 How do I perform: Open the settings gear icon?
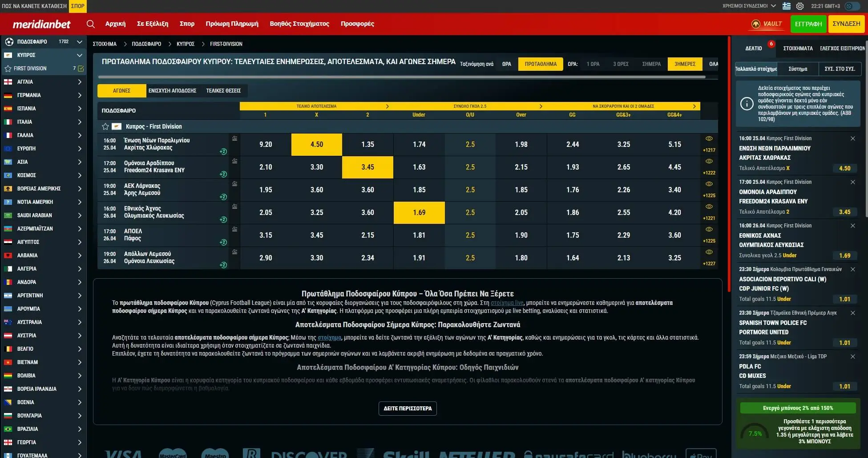pyautogui.click(x=800, y=6)
